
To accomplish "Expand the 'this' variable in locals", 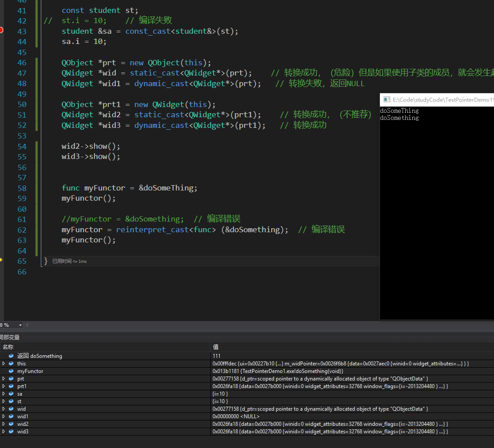I will (4, 364).
